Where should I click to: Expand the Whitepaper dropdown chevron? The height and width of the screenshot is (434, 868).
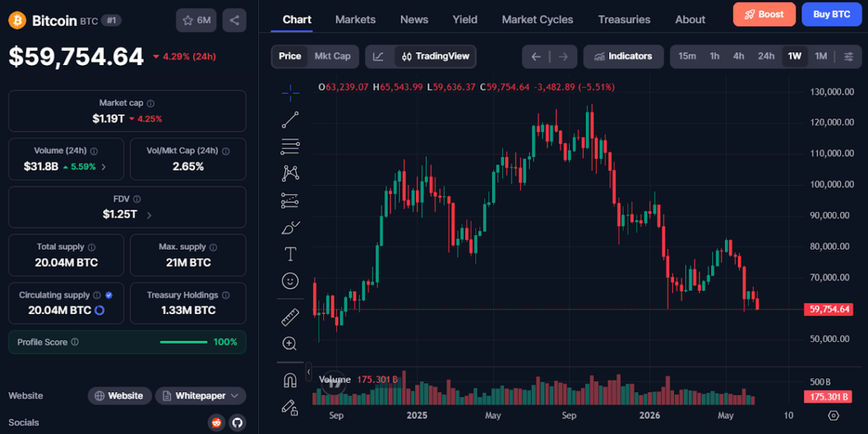[235, 396]
